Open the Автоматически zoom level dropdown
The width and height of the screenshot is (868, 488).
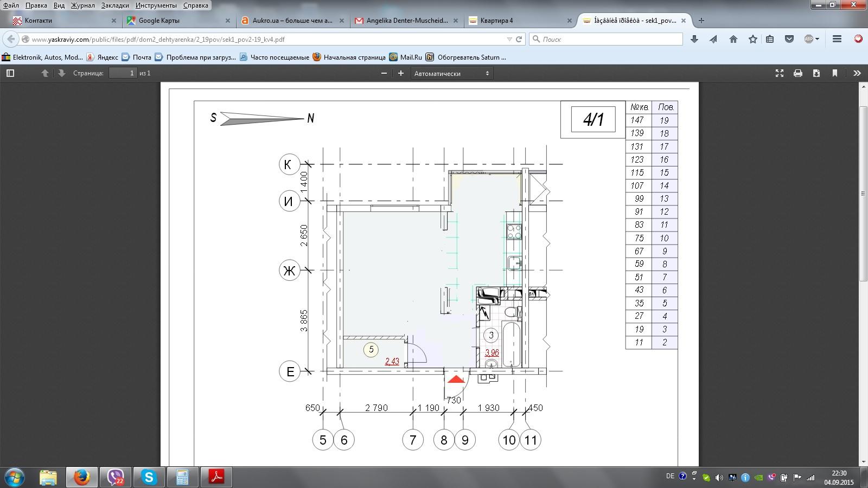pos(451,73)
